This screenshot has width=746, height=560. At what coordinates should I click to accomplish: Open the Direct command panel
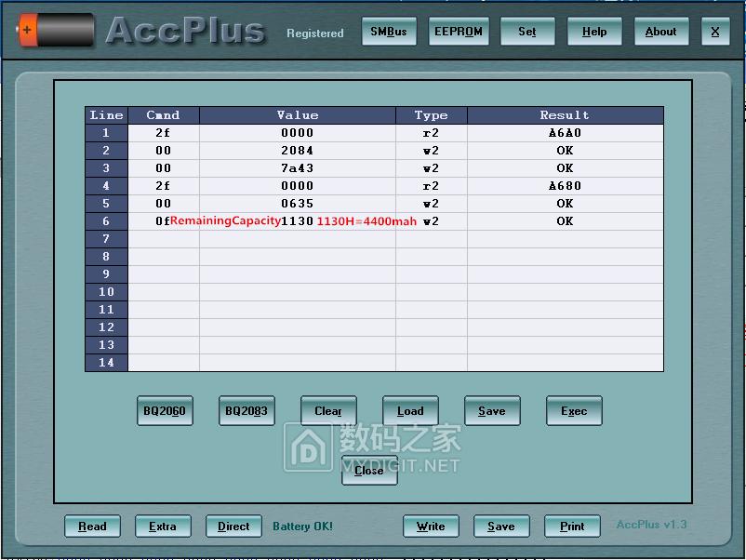click(x=233, y=527)
